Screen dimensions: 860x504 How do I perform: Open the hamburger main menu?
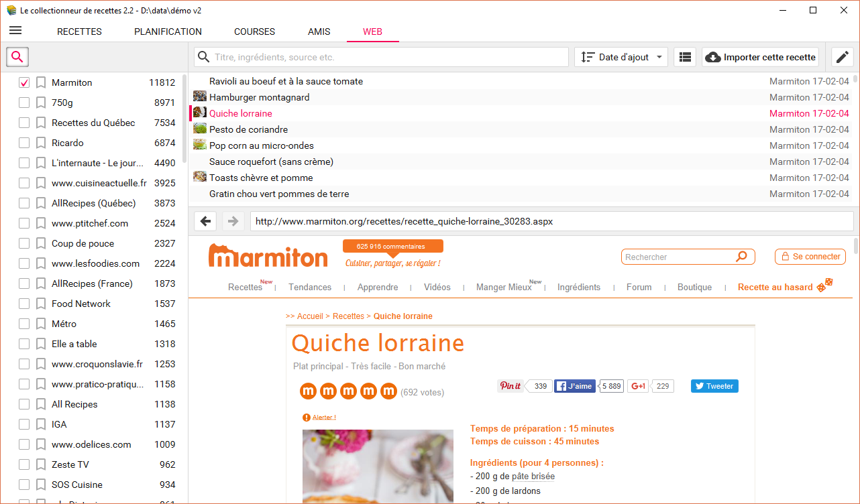(15, 31)
